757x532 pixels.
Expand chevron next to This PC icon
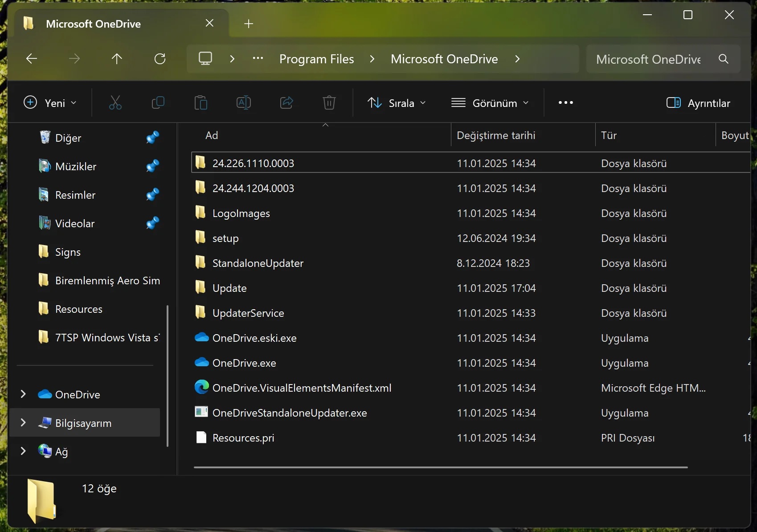click(x=232, y=59)
